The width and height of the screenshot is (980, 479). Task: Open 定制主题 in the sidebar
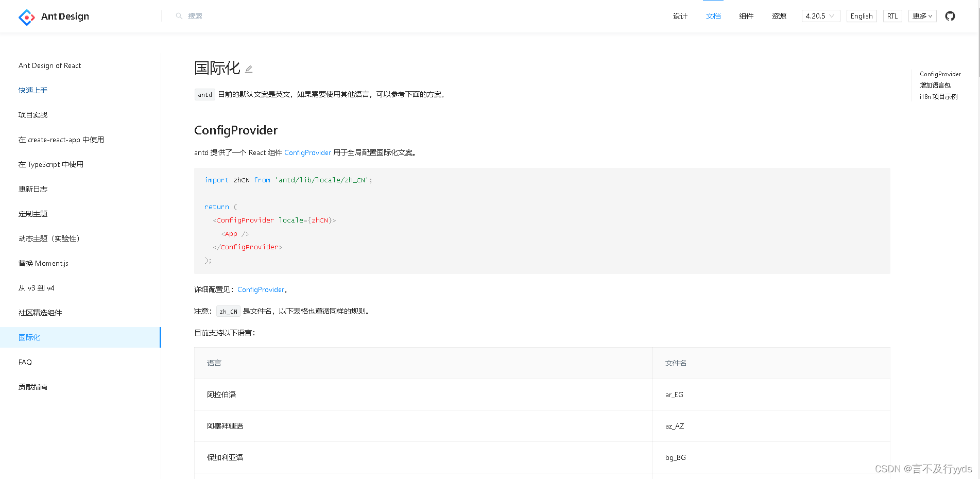point(33,214)
